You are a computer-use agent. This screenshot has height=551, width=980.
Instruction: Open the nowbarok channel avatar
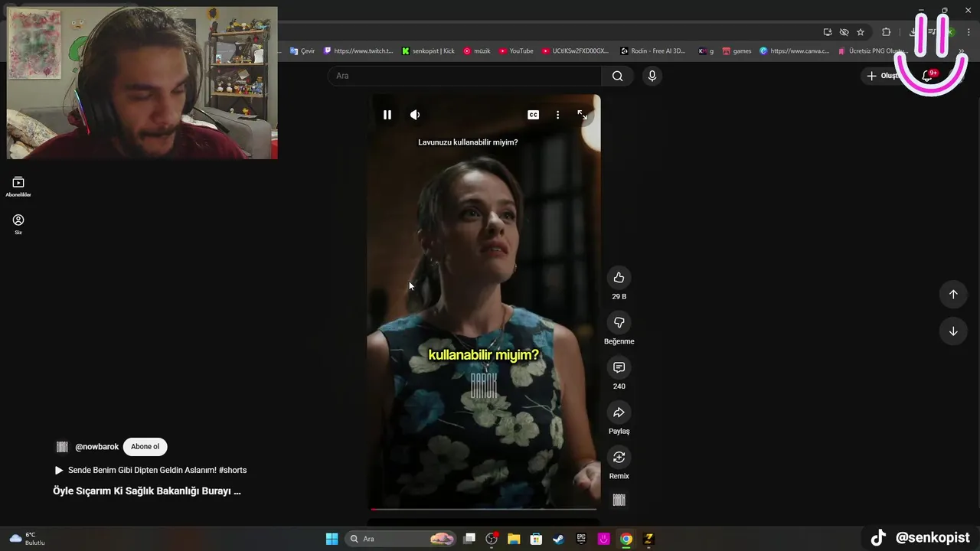(62, 447)
